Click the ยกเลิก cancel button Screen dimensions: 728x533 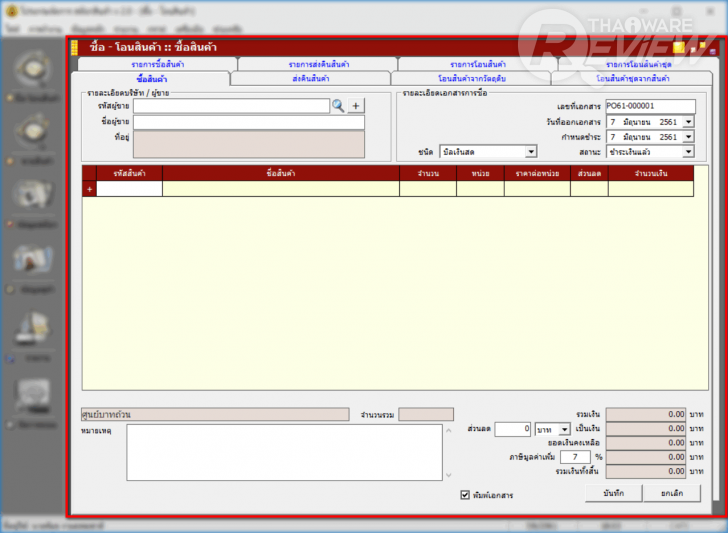672,493
